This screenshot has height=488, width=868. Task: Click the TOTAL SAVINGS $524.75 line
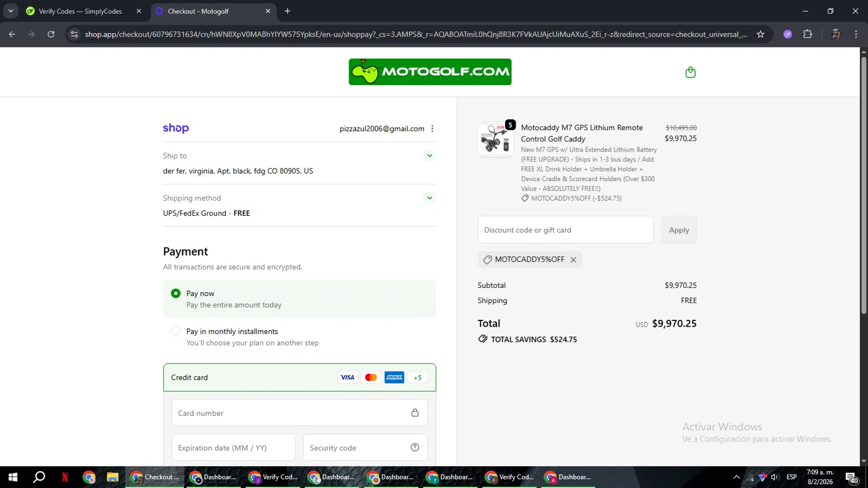[x=528, y=339]
